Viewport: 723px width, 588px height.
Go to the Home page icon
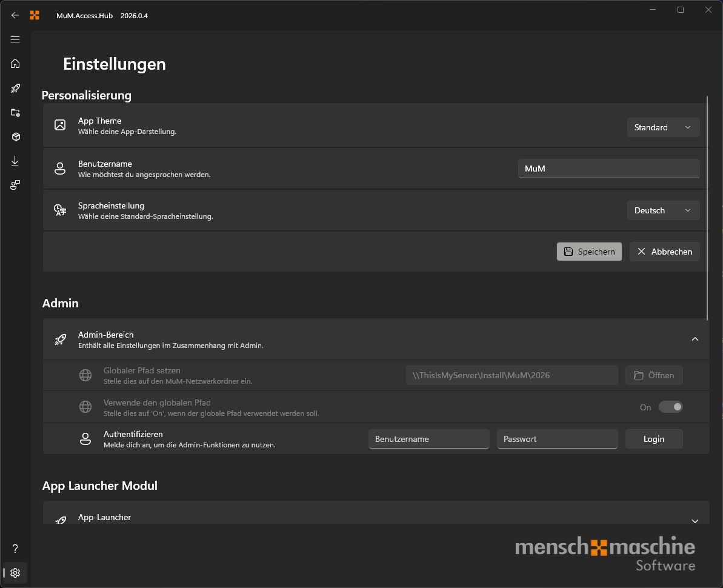tap(15, 64)
